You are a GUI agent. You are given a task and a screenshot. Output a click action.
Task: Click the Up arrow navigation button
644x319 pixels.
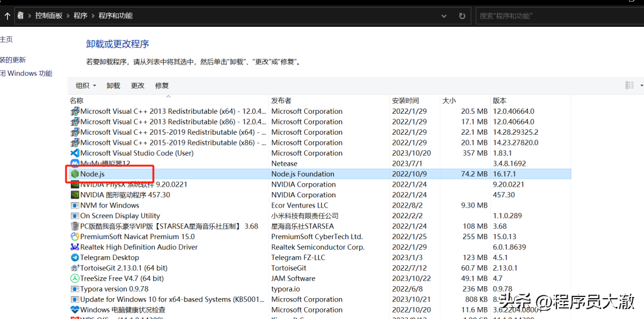pyautogui.click(x=7, y=16)
